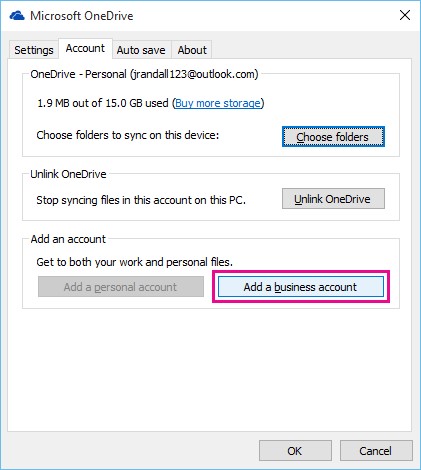421x470 pixels.
Task: Click the 'Stop syncing files in this account' text
Action: coord(141,200)
